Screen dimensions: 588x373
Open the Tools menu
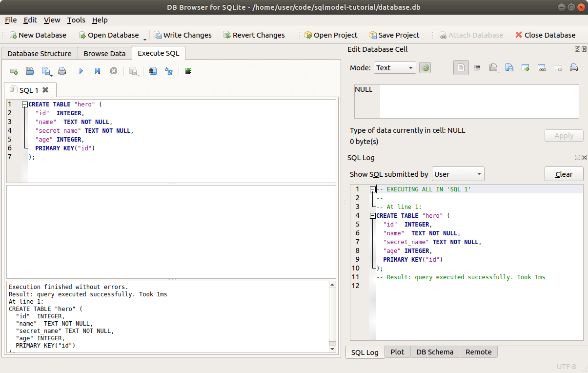pyautogui.click(x=76, y=20)
